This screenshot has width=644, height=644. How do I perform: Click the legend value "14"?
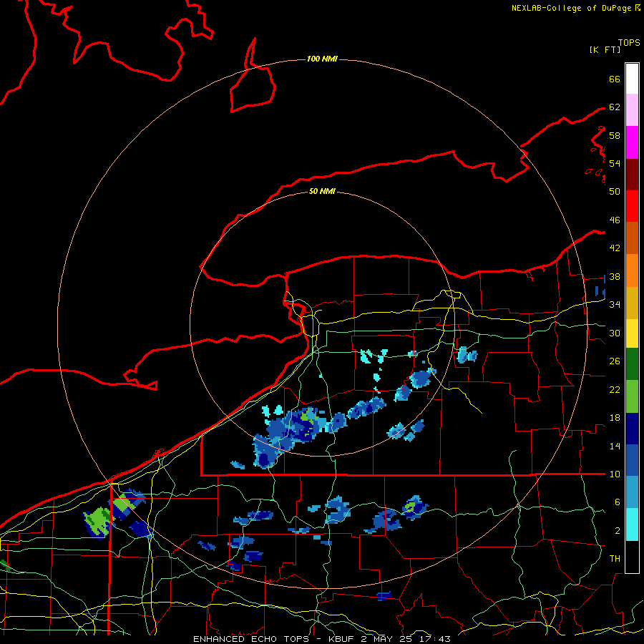[615, 446]
